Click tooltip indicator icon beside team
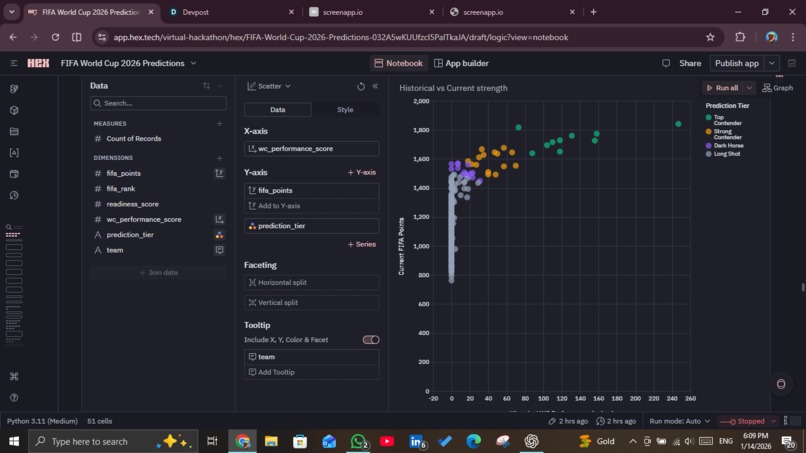Screen dimensions: 806x453 (x=219, y=250)
